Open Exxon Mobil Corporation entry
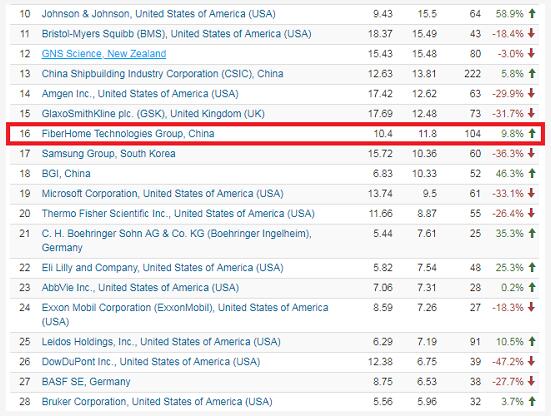Screen dimensions: 551x416 [185, 314]
